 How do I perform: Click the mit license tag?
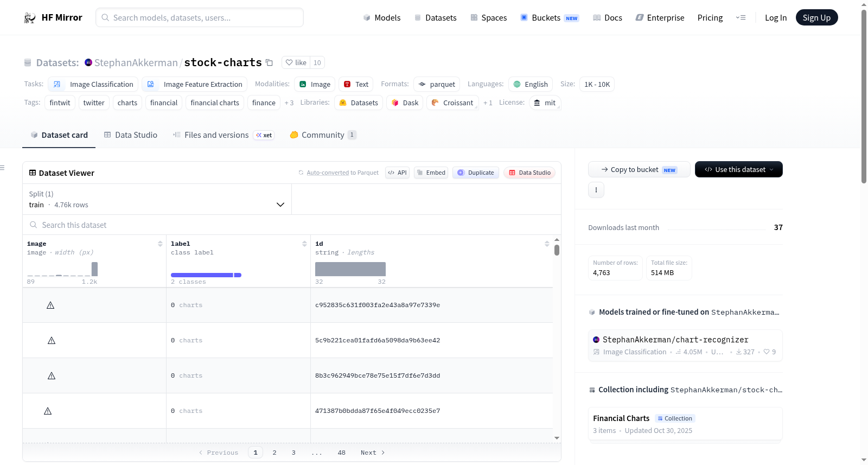[x=545, y=103]
